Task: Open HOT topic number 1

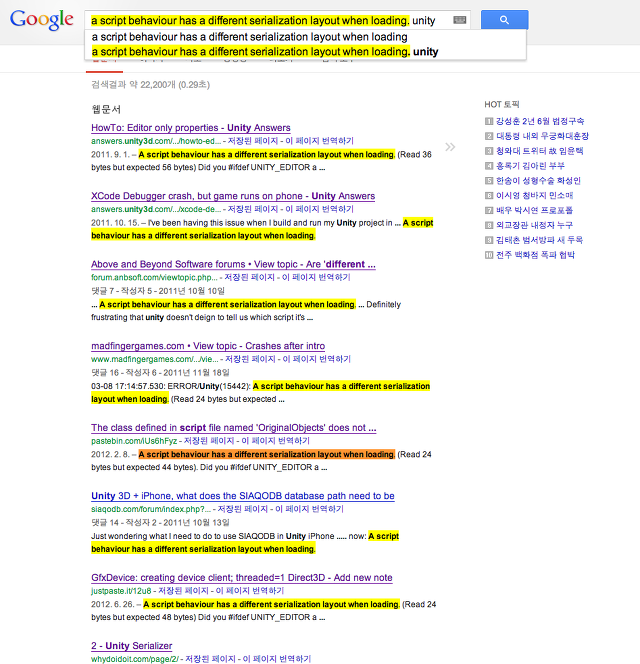Action: click(x=540, y=122)
